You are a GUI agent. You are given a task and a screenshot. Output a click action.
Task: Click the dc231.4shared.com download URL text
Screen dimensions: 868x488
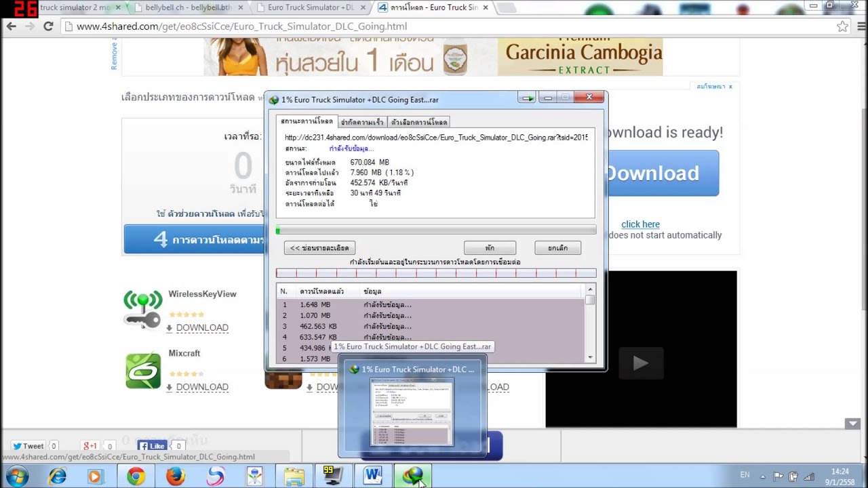[x=436, y=138]
